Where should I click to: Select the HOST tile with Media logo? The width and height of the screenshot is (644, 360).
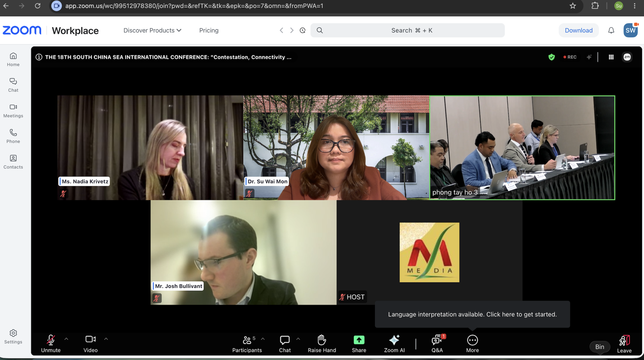pos(429,252)
